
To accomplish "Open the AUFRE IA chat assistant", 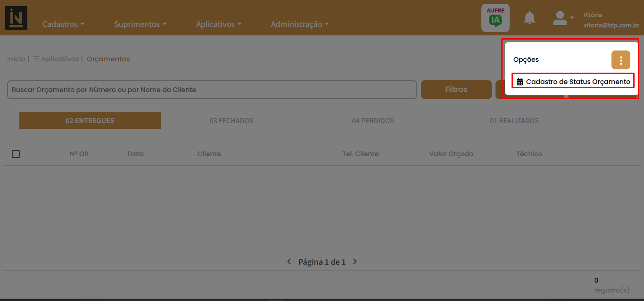I will pos(495,18).
